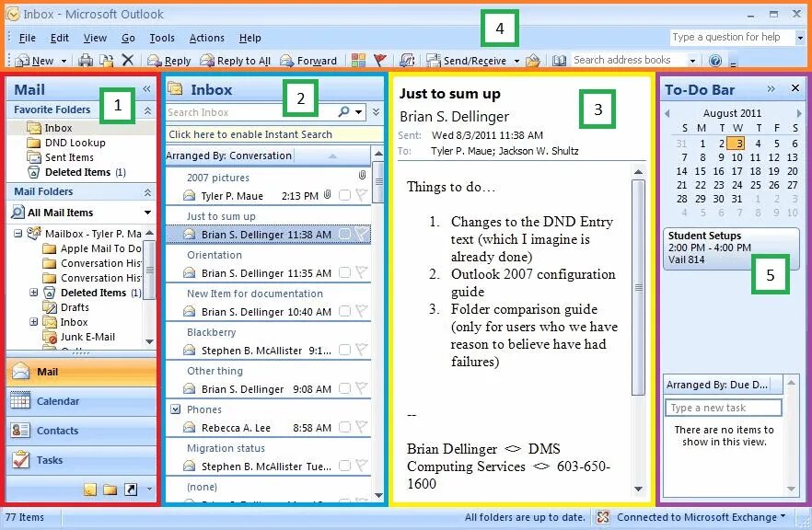This screenshot has height=530, width=812.
Task: Click the flag on Brian Dellinger 10:40 AM message
Action: coord(362,311)
